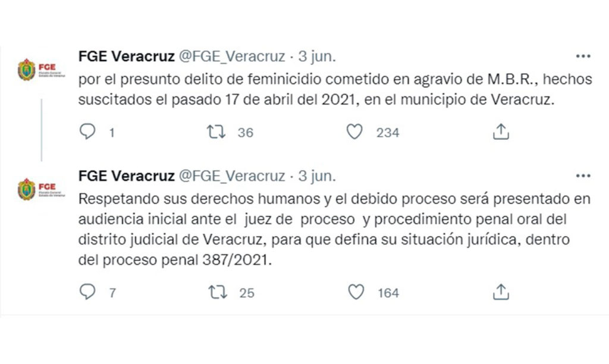This screenshot has width=609, height=364.
Task: Share the second tweet about proceso penal
Action: 500,292
